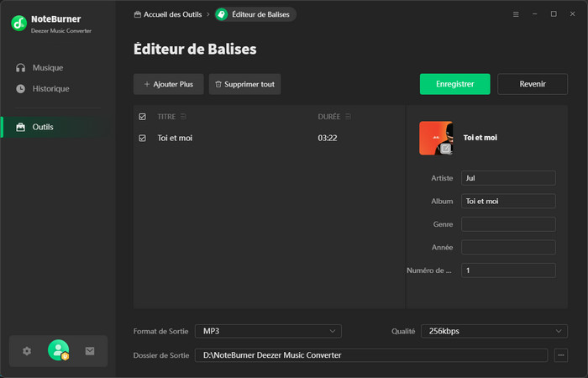The image size is (588, 378).
Task: Click the empty Genre field
Action: pos(508,224)
